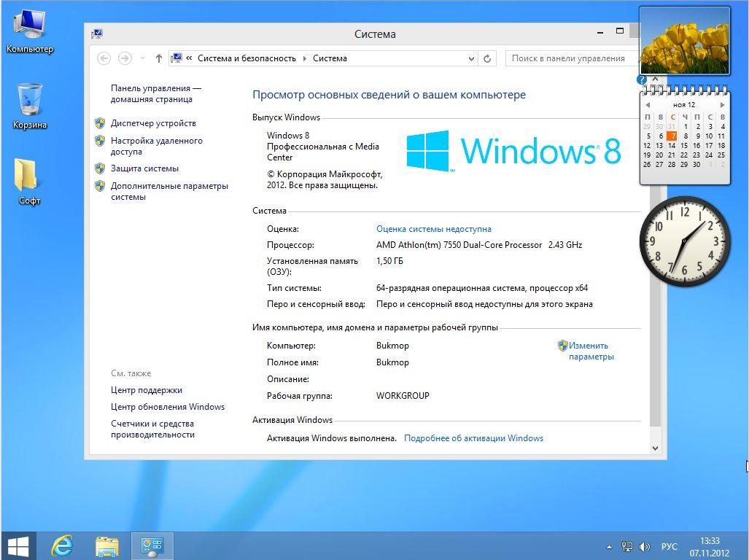Open Подробнее об активации Windows

click(x=472, y=437)
